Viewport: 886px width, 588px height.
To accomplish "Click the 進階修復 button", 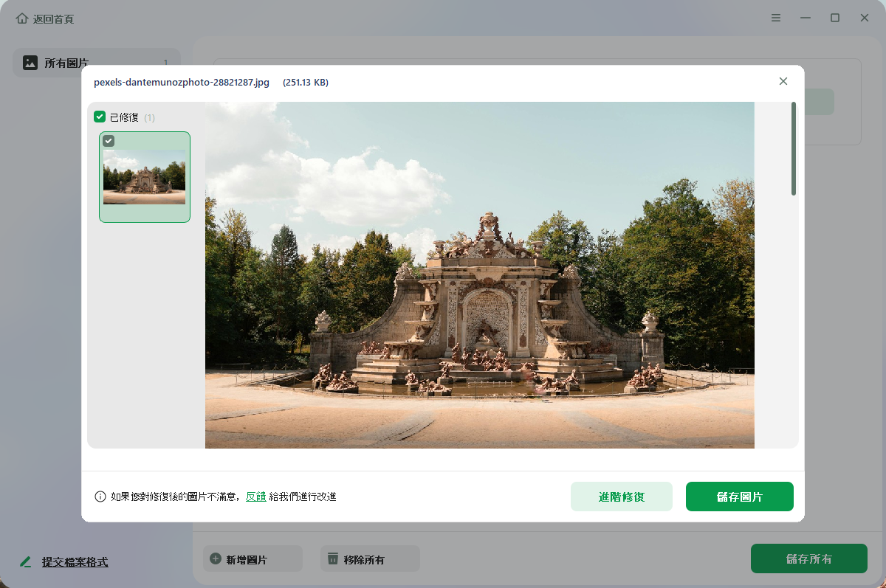I will (621, 497).
